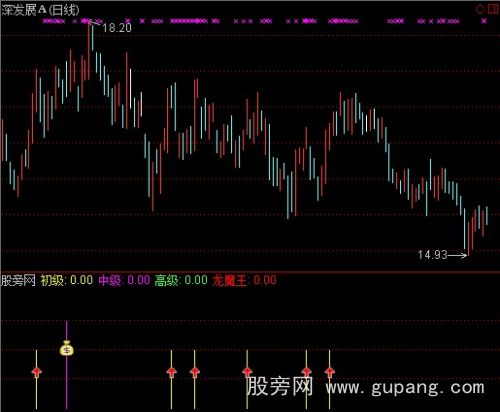Image resolution: width=500 pixels, height=412 pixels.
Task: Click the candlestick at the 14.93 low
Action: [x=469, y=238]
